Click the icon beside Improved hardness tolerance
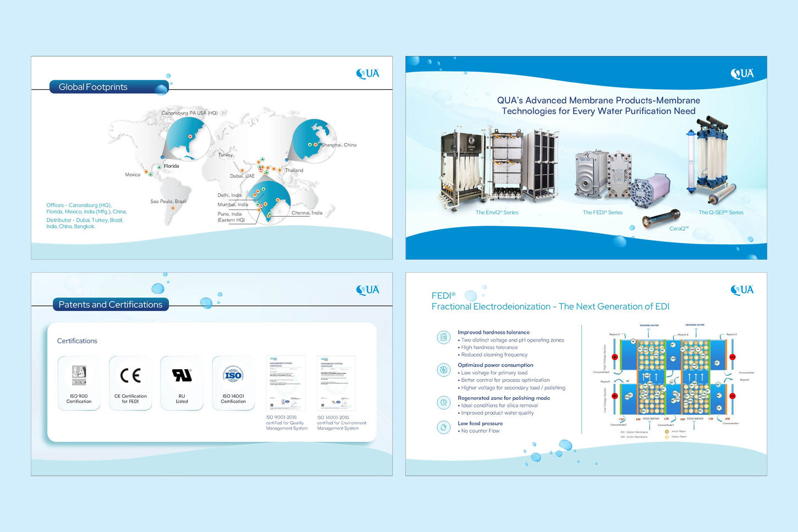The width and height of the screenshot is (798, 532). [444, 337]
